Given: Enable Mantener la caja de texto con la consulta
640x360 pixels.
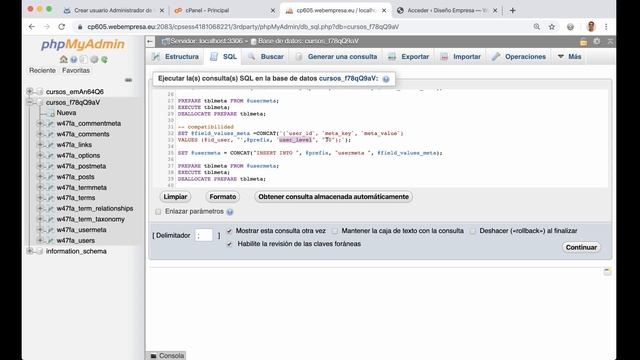Looking at the screenshot, I should pos(335,231).
